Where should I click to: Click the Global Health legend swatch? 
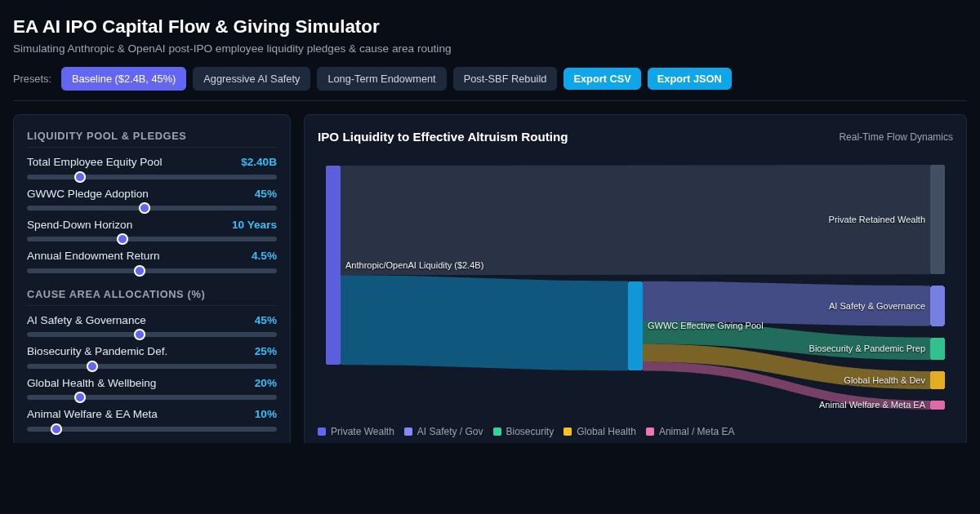click(568, 432)
